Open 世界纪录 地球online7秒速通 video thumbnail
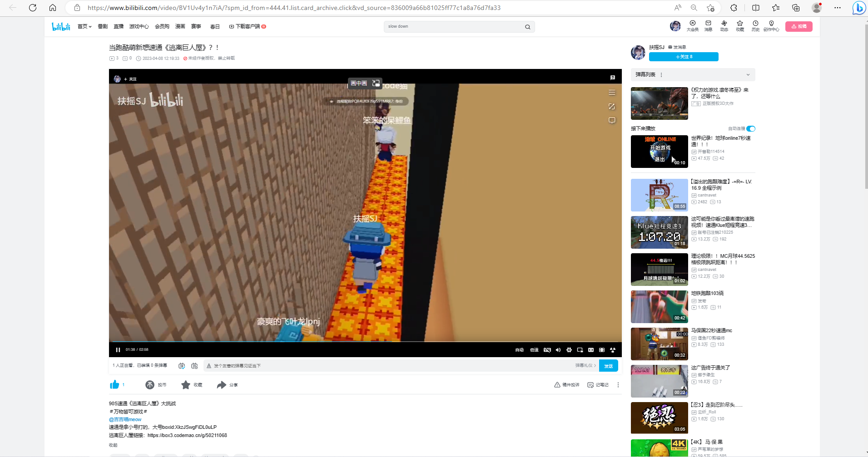Image resolution: width=868 pixels, height=457 pixels. click(x=659, y=152)
